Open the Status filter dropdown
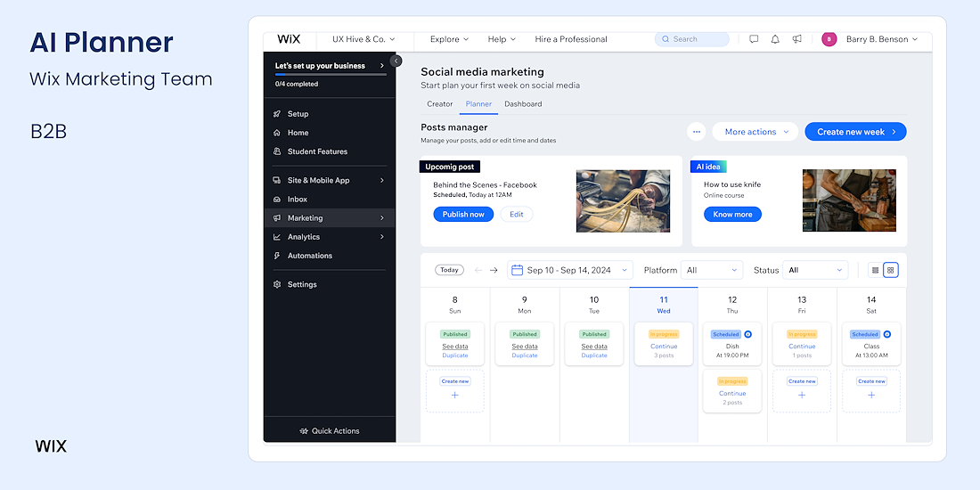Screen dimensions: 980x490 tap(815, 270)
